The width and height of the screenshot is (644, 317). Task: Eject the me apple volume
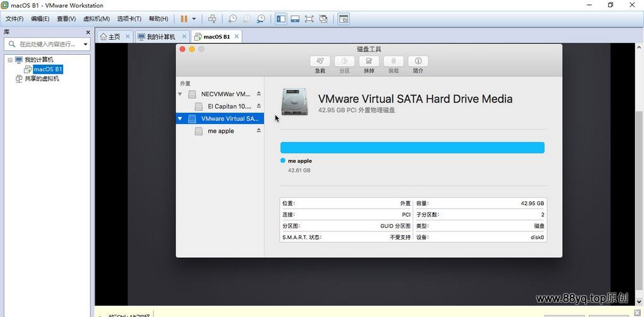pyautogui.click(x=258, y=131)
